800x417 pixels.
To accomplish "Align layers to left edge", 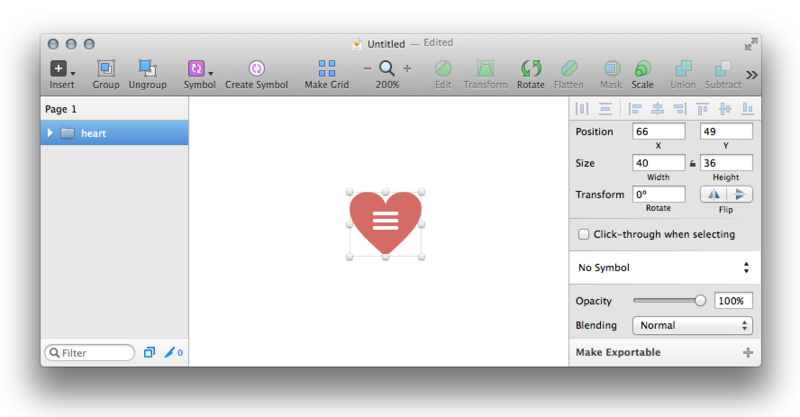I will (635, 108).
